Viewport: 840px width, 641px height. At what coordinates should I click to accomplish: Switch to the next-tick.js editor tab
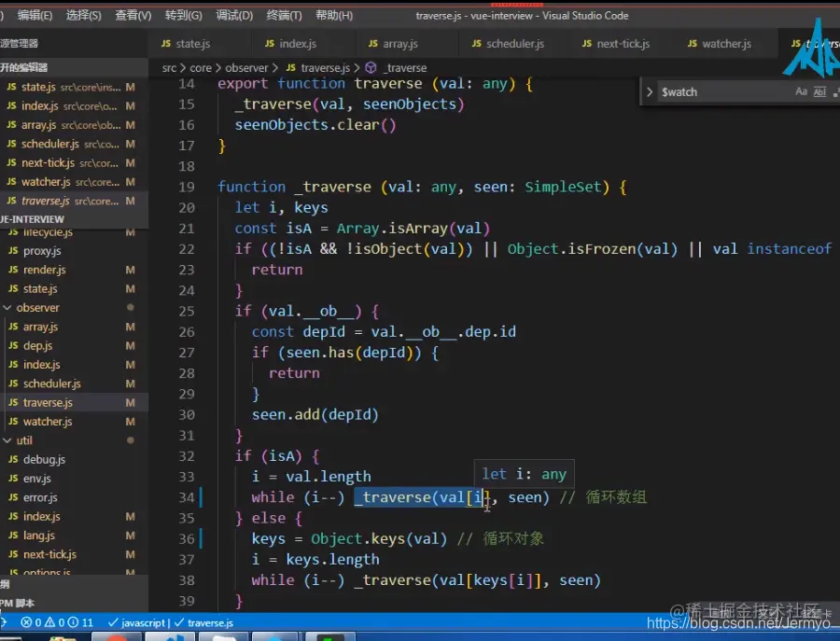[621, 44]
